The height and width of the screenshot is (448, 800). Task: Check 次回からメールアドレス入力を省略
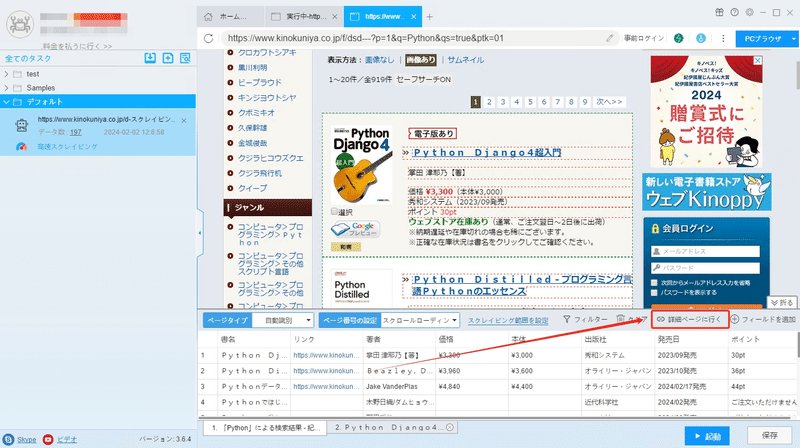pyautogui.click(x=654, y=283)
